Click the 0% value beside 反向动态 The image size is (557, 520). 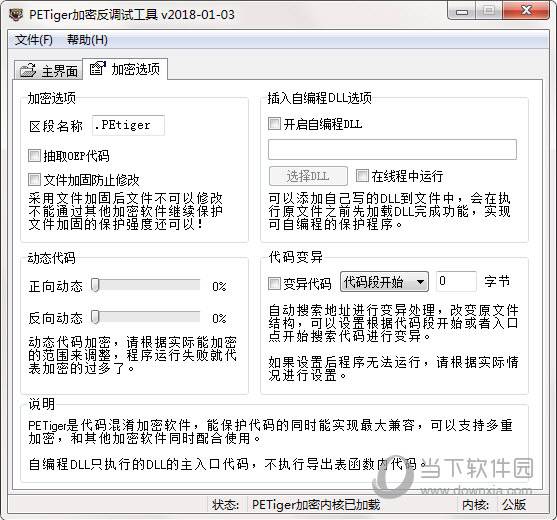[x=219, y=318]
